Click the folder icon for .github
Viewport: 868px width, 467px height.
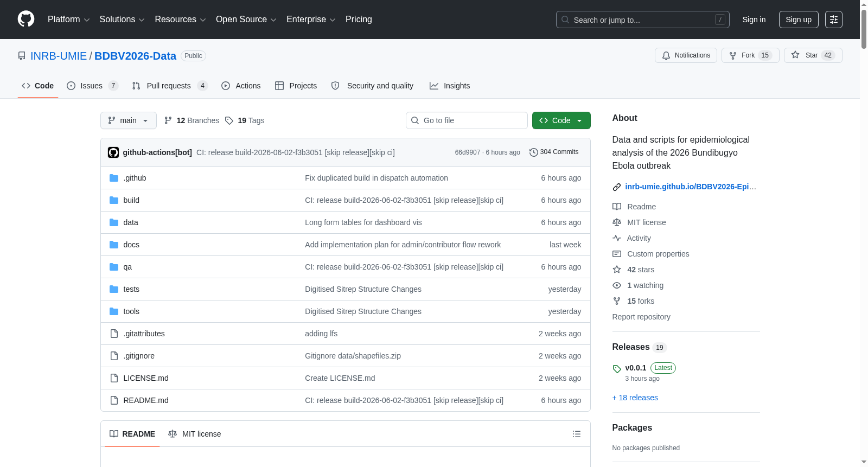pos(114,178)
